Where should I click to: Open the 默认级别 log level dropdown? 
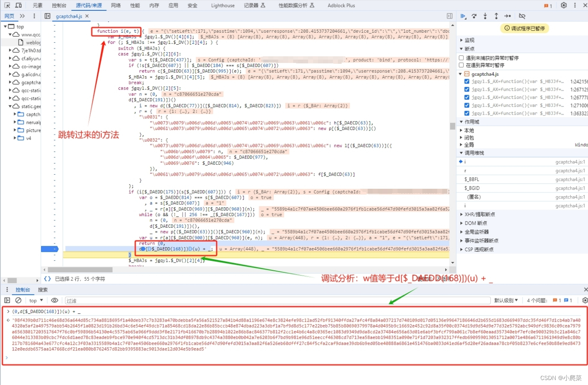click(506, 300)
